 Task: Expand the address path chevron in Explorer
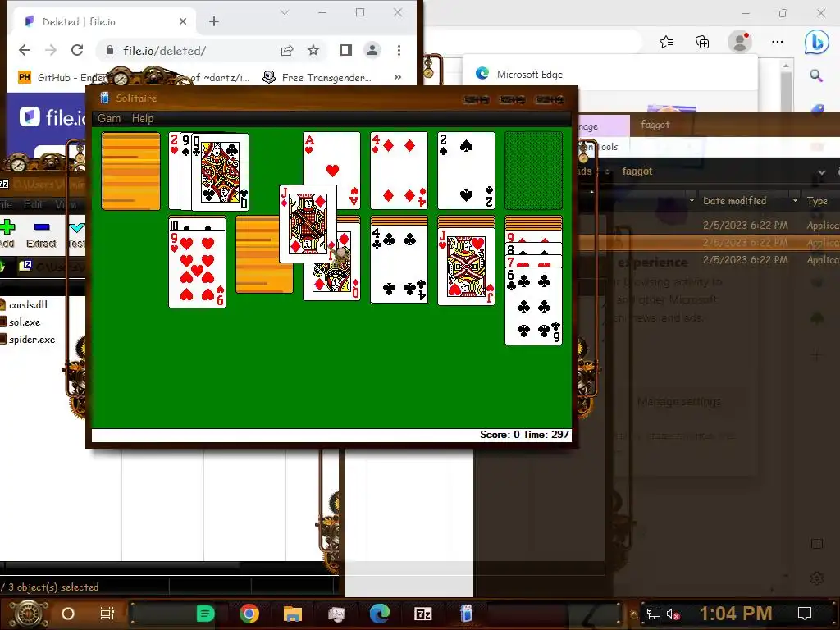point(821,172)
